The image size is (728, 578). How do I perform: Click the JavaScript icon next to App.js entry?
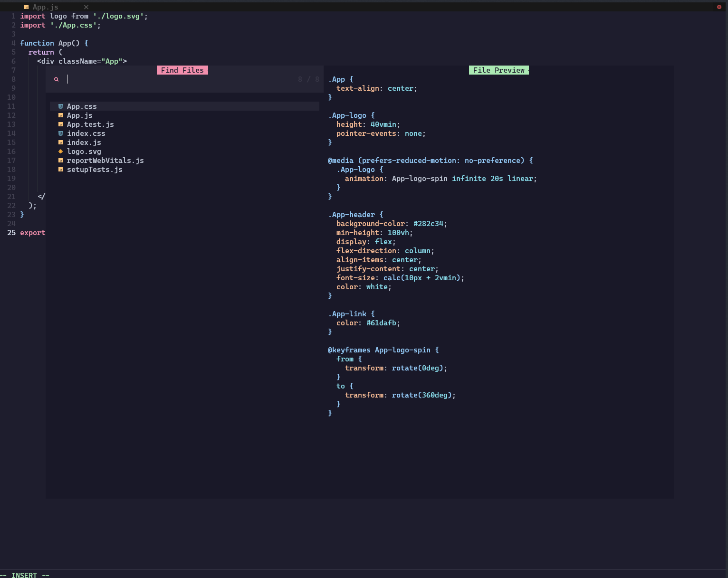[x=60, y=115]
